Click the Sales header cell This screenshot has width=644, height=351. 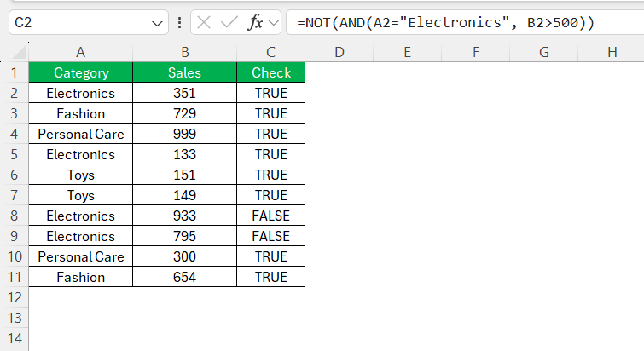pyautogui.click(x=185, y=72)
